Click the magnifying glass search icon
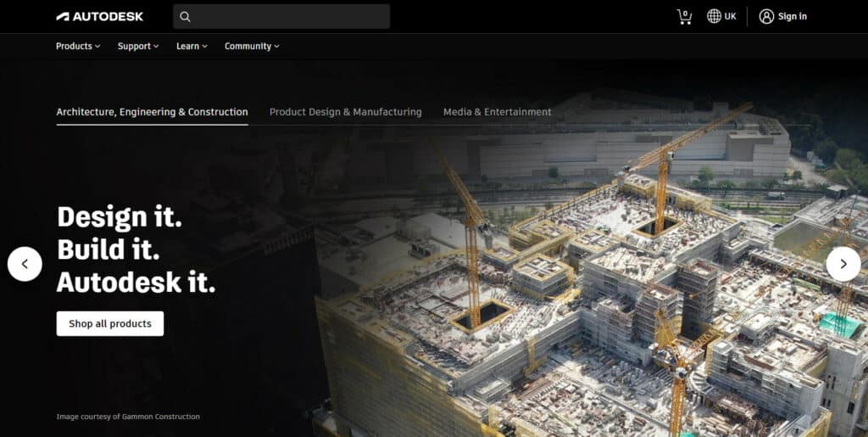Image resolution: width=868 pixels, height=437 pixels. 185,16
